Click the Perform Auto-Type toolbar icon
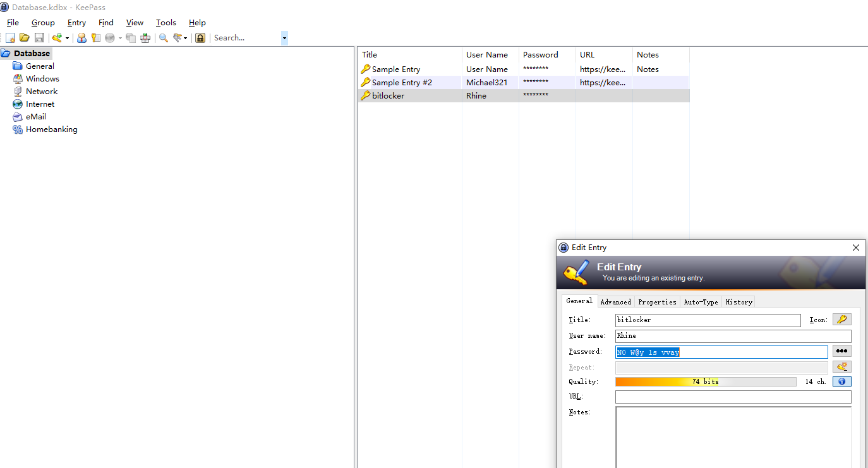The height and width of the screenshot is (468, 868). point(145,38)
